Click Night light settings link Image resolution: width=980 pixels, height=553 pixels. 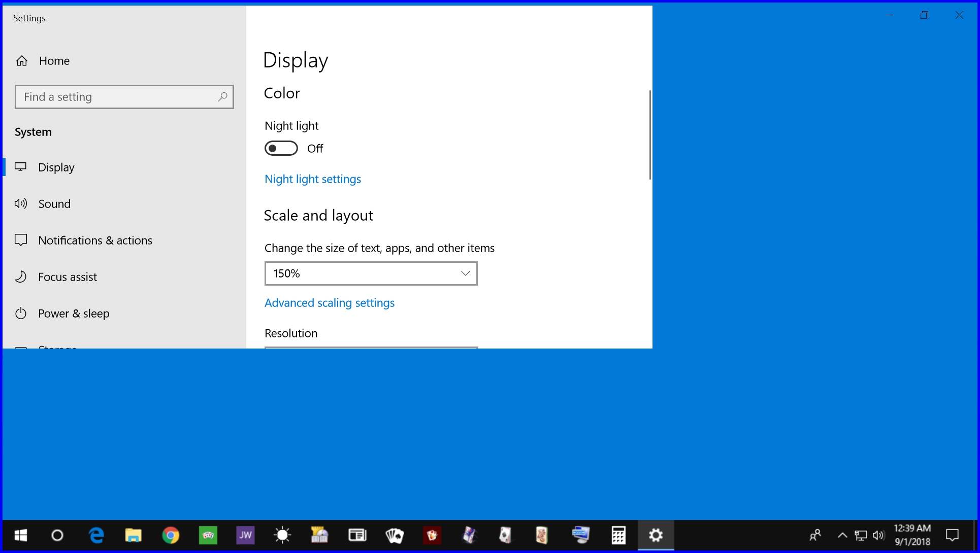click(312, 178)
